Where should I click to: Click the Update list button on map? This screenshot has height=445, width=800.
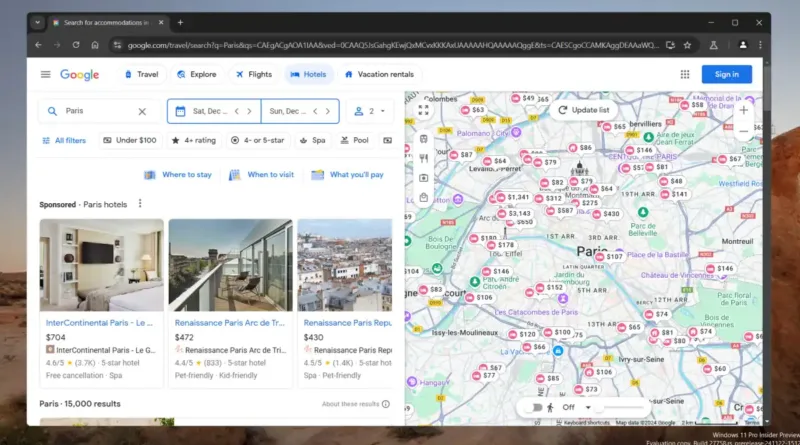tap(584, 110)
